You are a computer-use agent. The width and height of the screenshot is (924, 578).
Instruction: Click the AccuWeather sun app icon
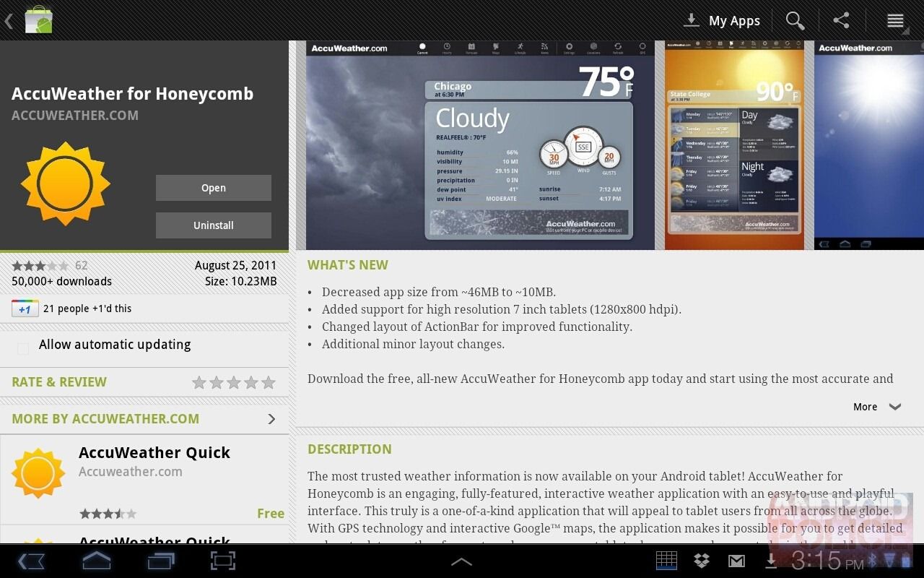[65, 183]
